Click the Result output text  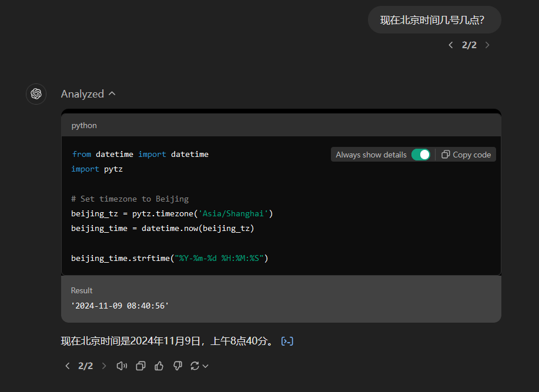[x=120, y=306]
